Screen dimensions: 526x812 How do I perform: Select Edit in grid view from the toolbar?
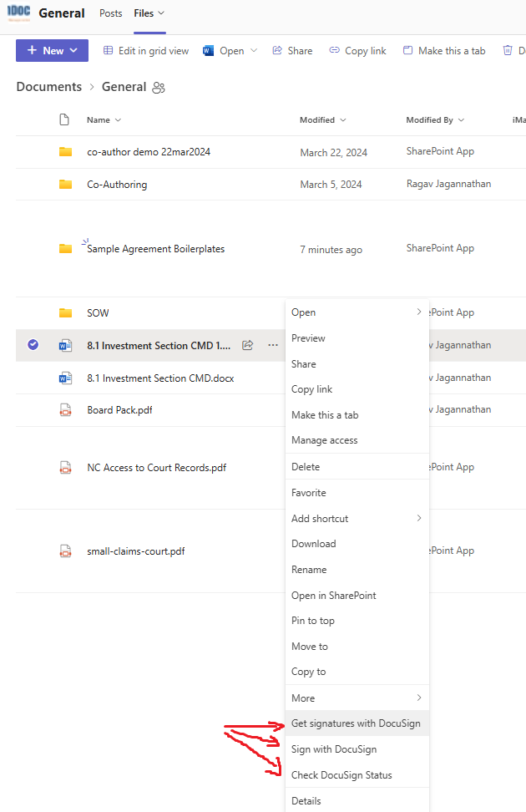click(146, 50)
